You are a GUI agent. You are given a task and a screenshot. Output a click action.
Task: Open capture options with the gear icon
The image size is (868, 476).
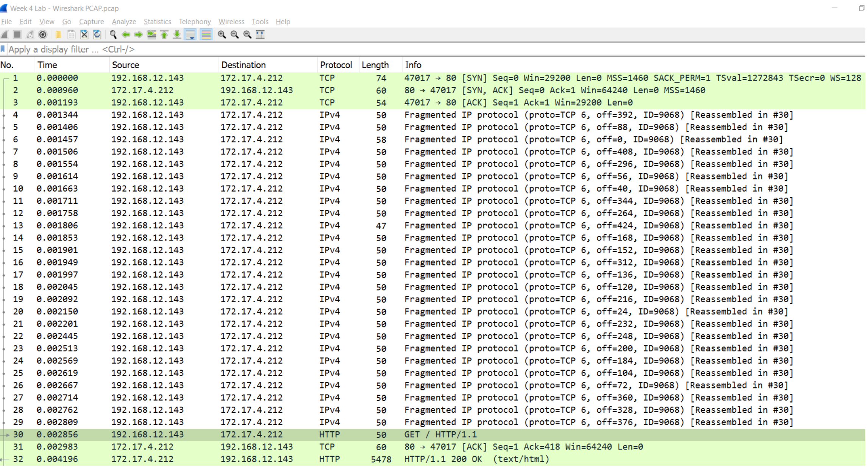tap(43, 34)
